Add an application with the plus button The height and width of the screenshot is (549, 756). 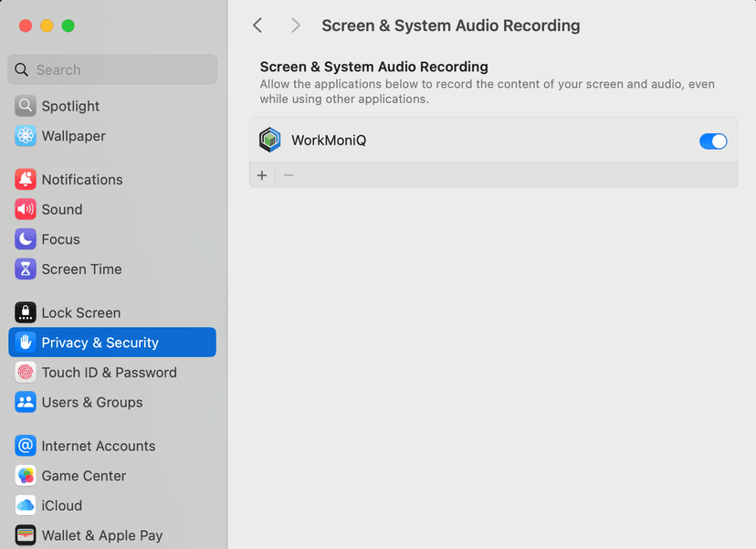point(262,175)
